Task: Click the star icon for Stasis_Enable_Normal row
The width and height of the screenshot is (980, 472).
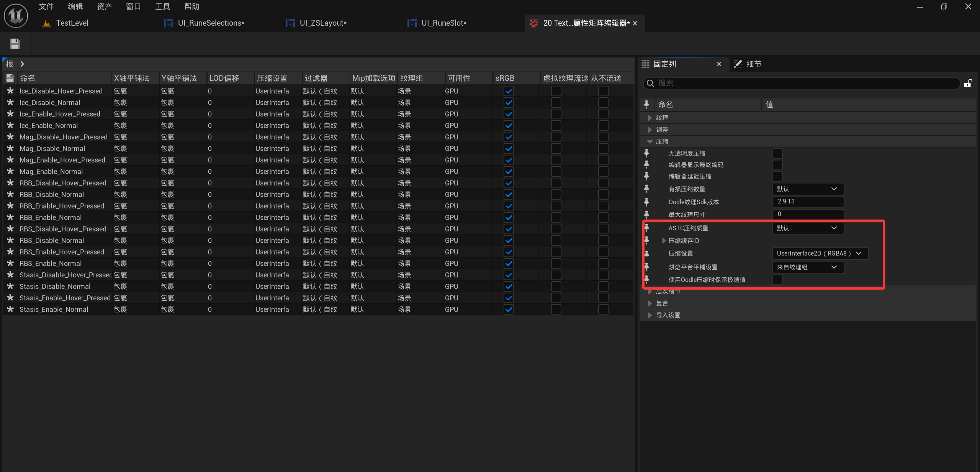Action: 10,309
